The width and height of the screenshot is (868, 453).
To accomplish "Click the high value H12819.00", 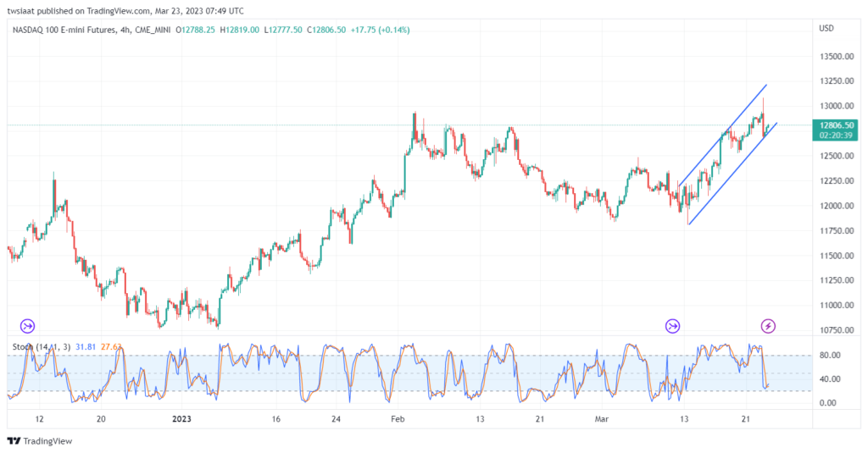I will pyautogui.click(x=239, y=30).
